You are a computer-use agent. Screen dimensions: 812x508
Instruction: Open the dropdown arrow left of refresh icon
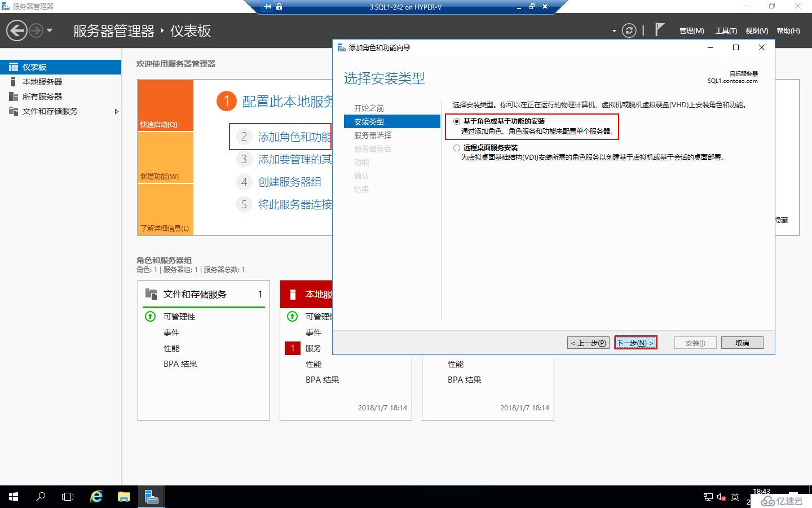(x=614, y=31)
